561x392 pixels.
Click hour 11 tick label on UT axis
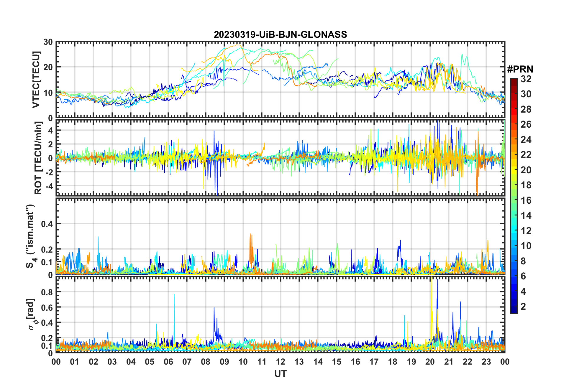(x=262, y=362)
